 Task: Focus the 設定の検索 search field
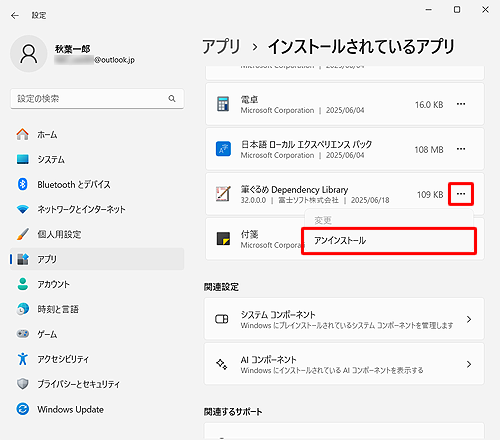pyautogui.click(x=97, y=98)
